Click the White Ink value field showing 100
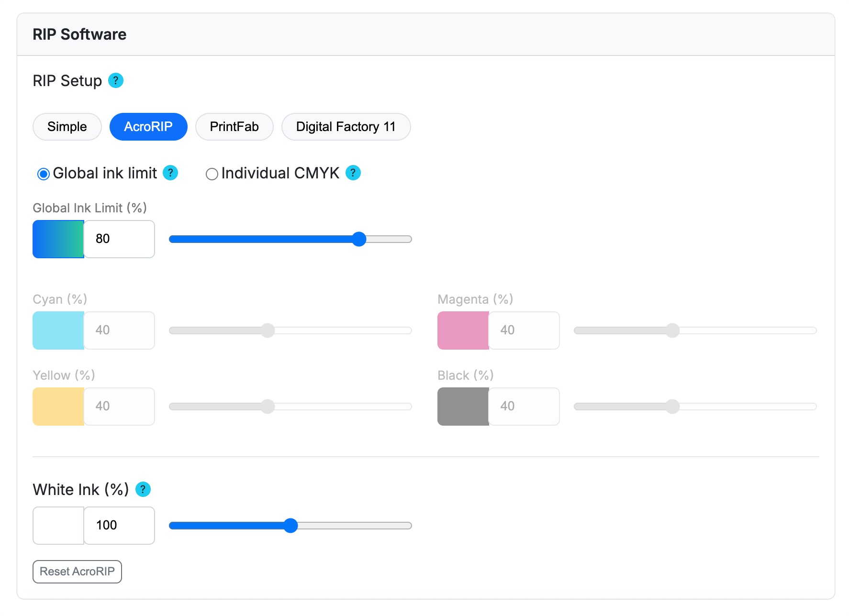The image size is (849, 616). [x=119, y=525]
